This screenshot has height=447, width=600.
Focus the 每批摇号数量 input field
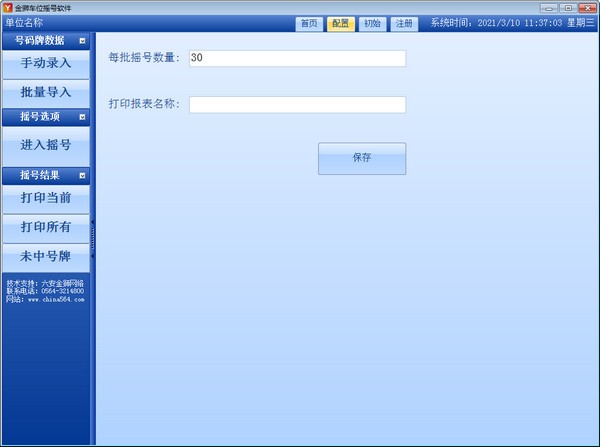click(x=297, y=58)
